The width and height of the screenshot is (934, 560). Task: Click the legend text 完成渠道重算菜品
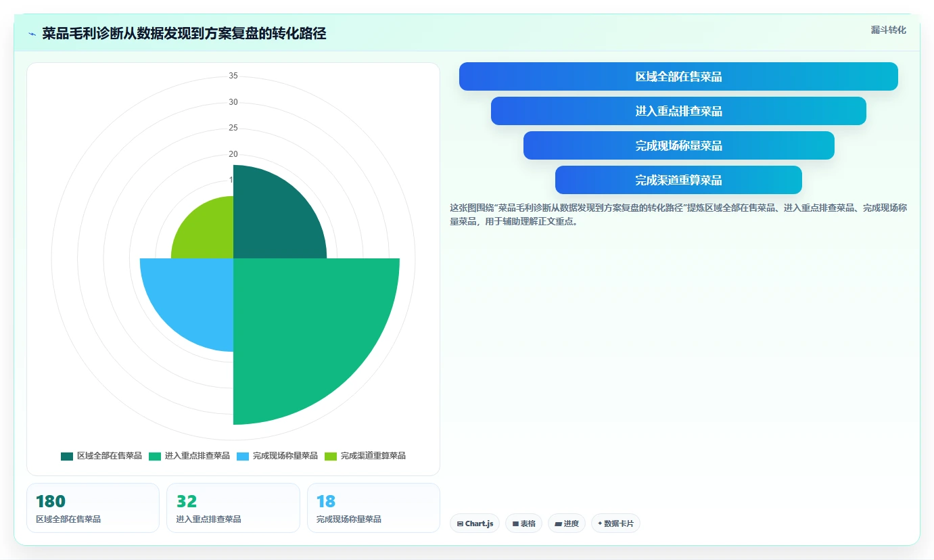click(x=373, y=456)
